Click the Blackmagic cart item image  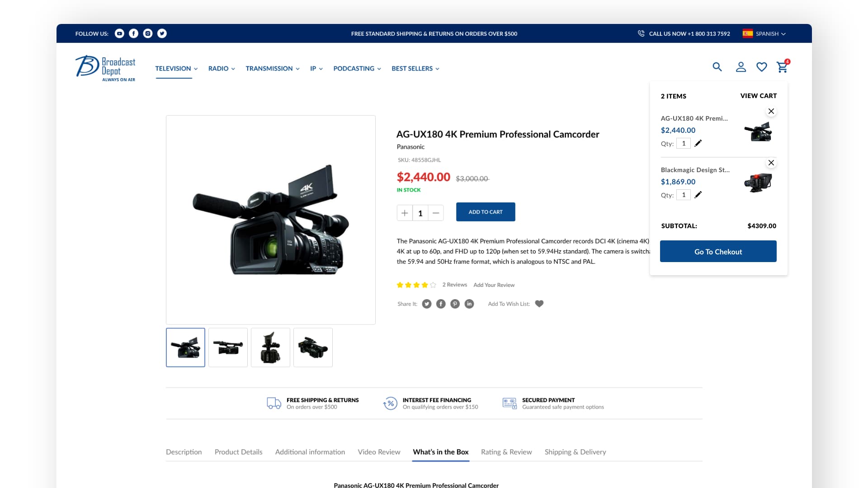[x=758, y=183]
